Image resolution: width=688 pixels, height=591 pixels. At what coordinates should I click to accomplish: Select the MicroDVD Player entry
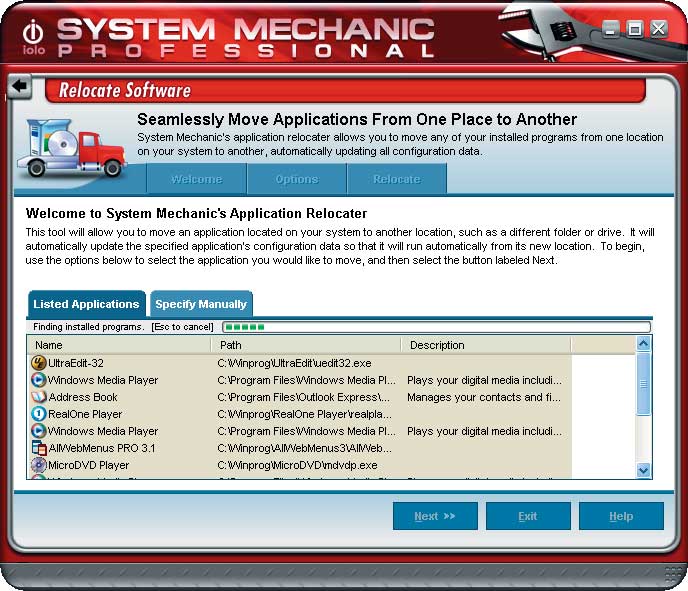88,465
